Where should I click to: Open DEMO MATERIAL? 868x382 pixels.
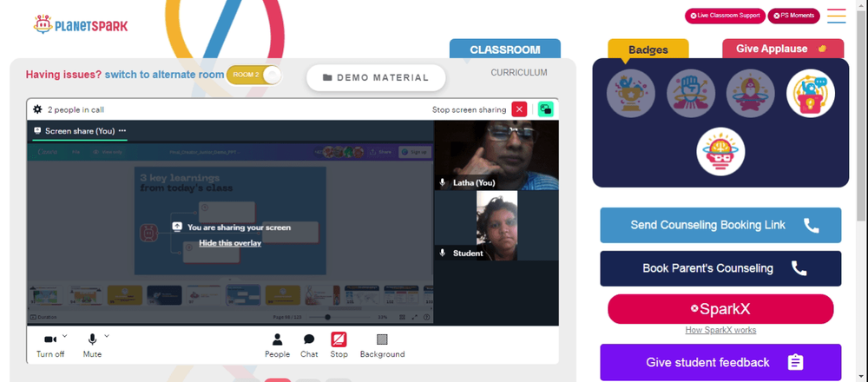pyautogui.click(x=376, y=77)
